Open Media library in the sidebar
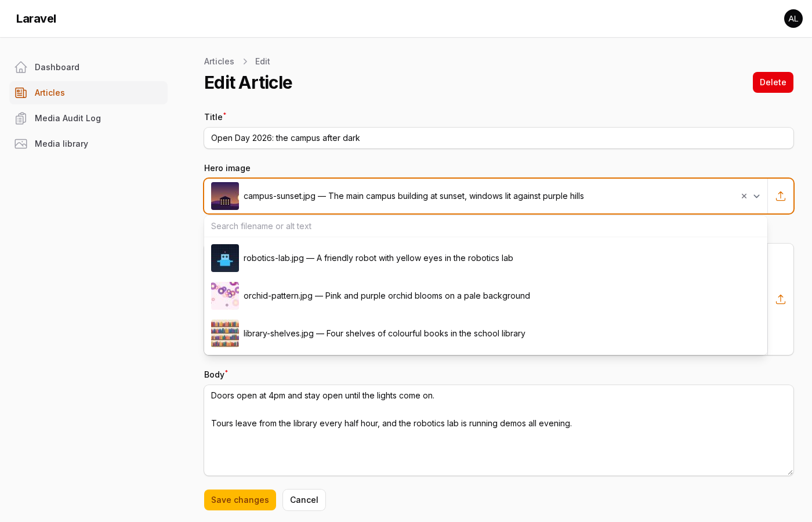Image resolution: width=812 pixels, height=522 pixels. click(x=88, y=144)
